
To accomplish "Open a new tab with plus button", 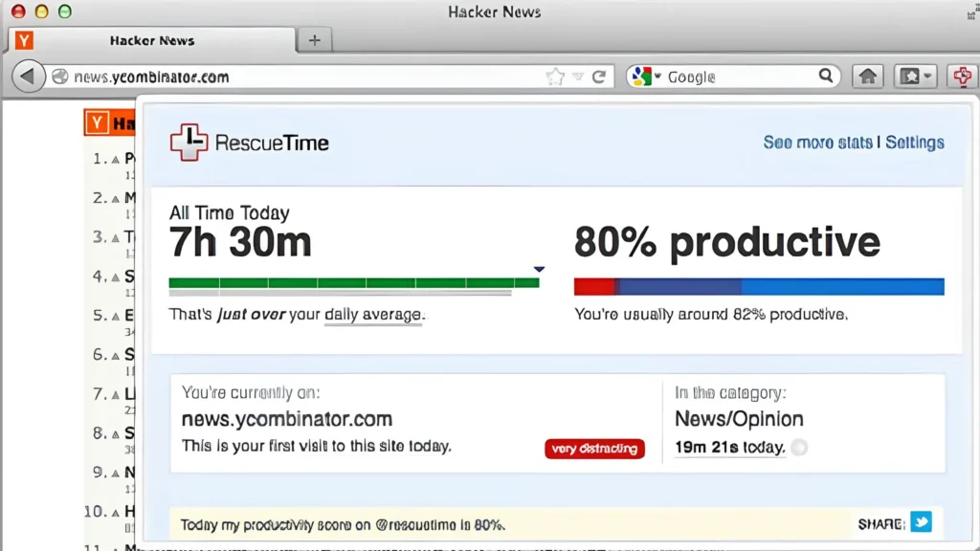I will (314, 40).
